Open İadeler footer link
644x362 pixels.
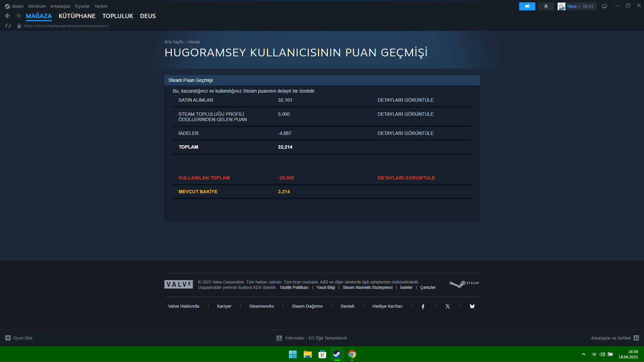406,288
